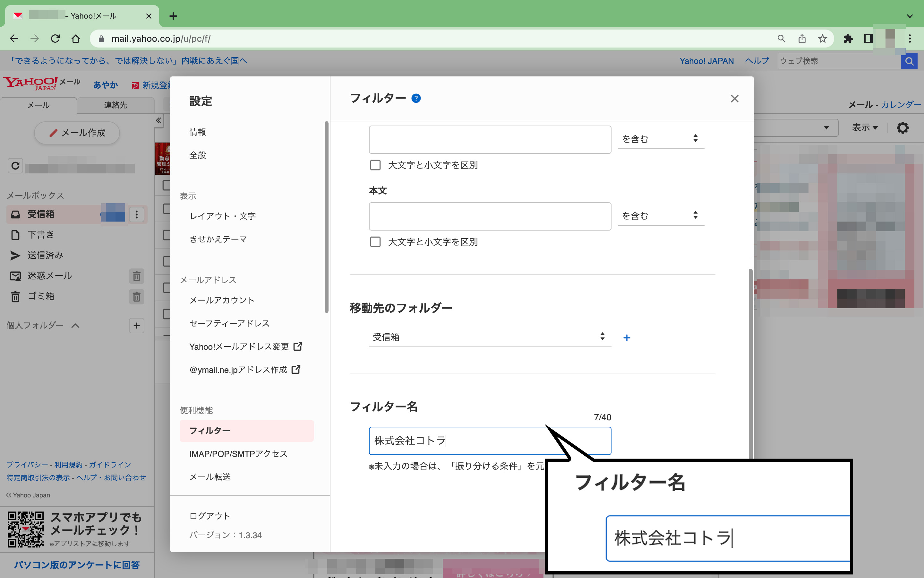Open the 迷惑メール folder
924x578 pixels.
(x=49, y=276)
